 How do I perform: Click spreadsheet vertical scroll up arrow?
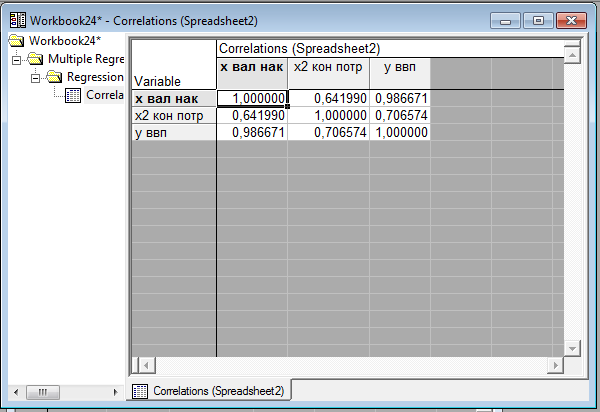pos(572,55)
